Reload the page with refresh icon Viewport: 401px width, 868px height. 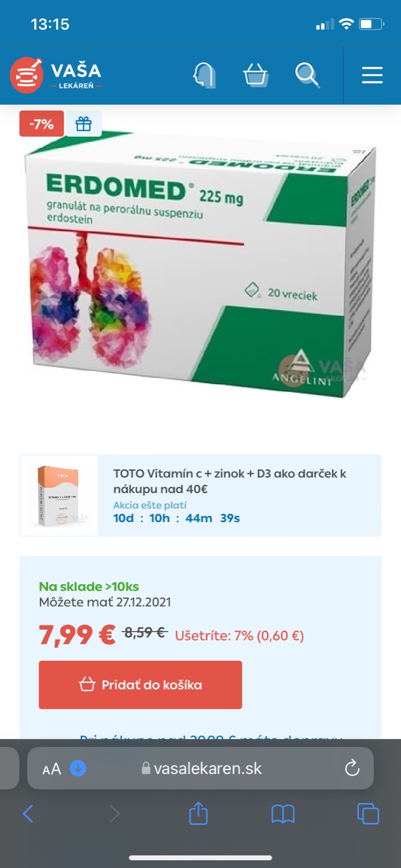click(x=352, y=768)
